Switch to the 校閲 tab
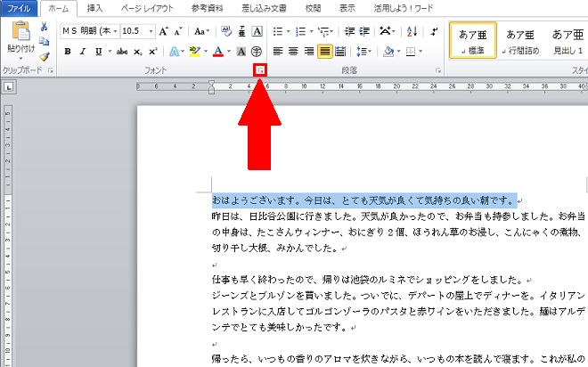Image resolution: width=588 pixels, height=367 pixels. tap(313, 8)
